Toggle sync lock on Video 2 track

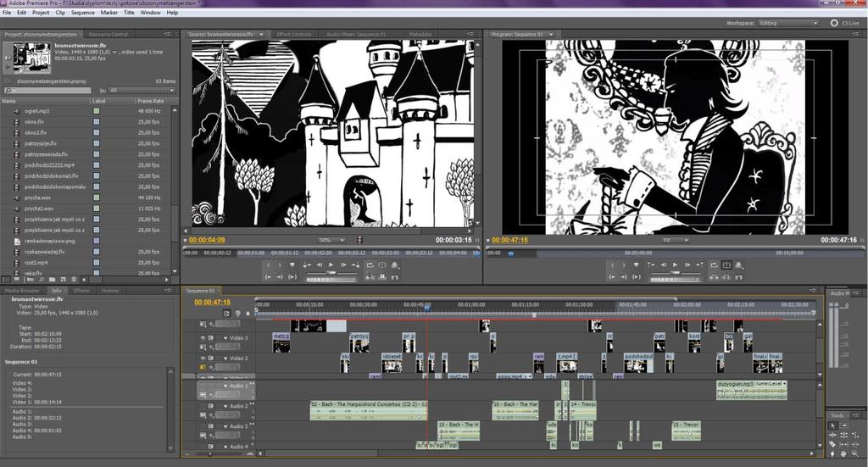(211, 359)
